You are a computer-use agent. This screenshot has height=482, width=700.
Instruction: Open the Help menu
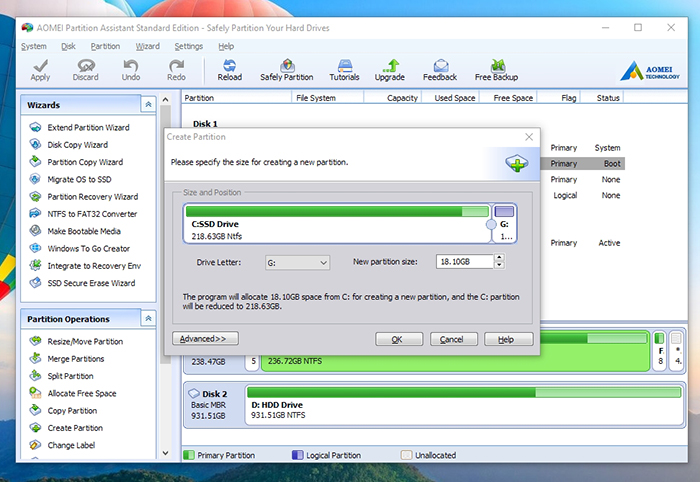[x=226, y=46]
